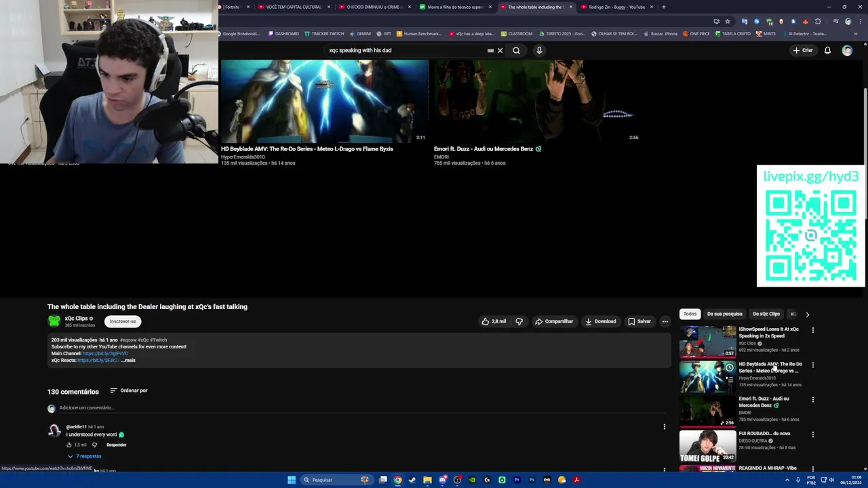The height and width of the screenshot is (488, 868).
Task: Expand 7 respostas under @acidic11 comment
Action: pyautogui.click(x=84, y=456)
